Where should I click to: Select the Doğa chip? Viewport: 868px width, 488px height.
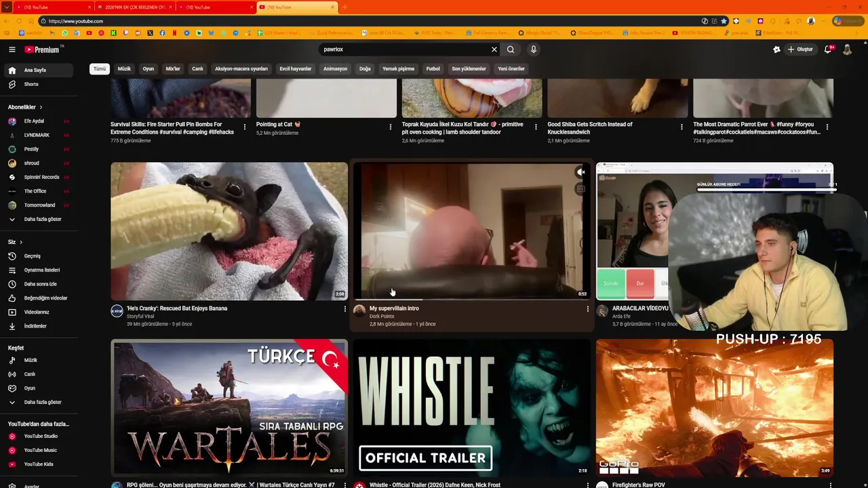click(365, 68)
